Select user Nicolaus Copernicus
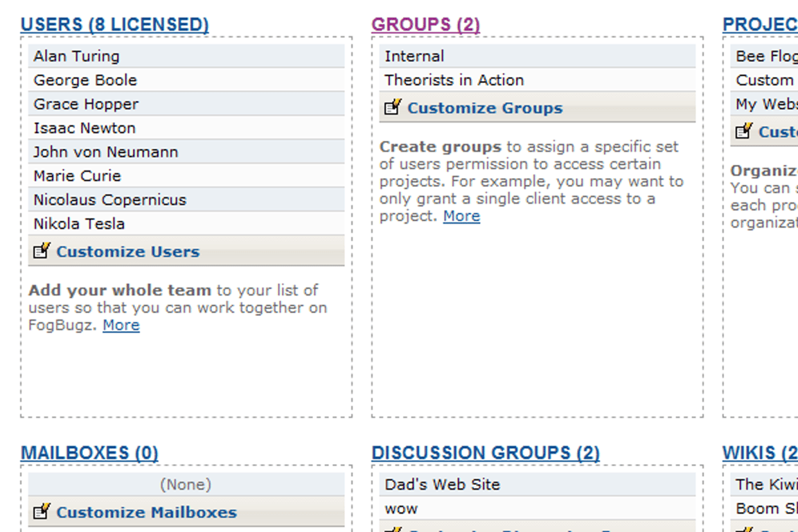Viewport: 798px width, 532px height. 186,199
